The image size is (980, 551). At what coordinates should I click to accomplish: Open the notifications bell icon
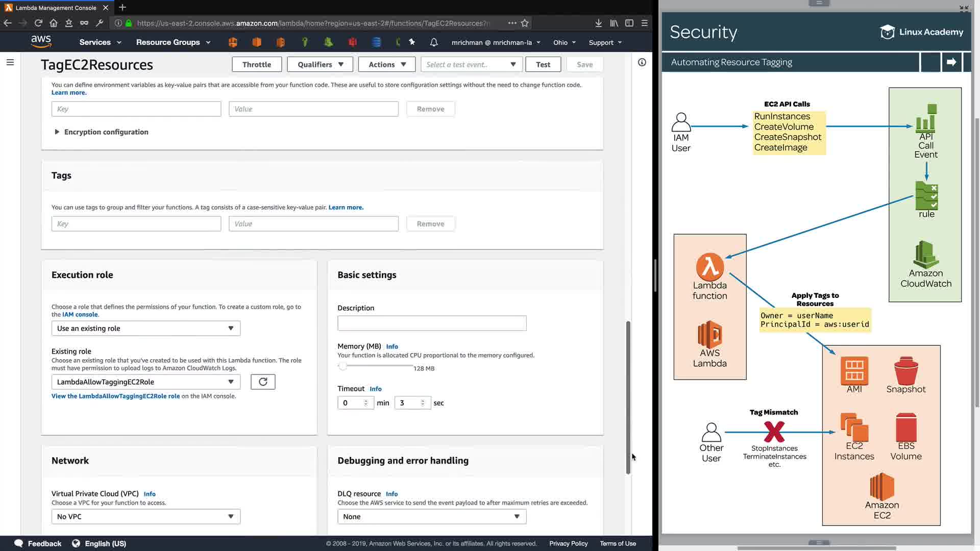(x=434, y=42)
